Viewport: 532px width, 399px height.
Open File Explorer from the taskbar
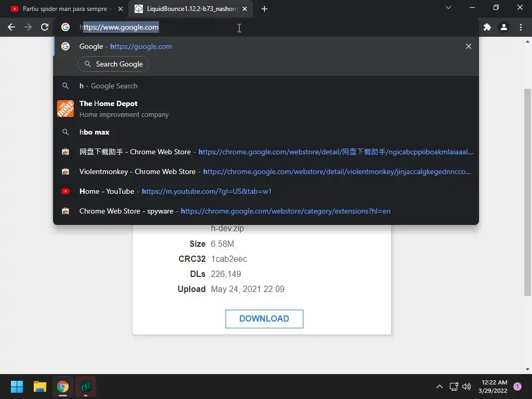click(39, 387)
